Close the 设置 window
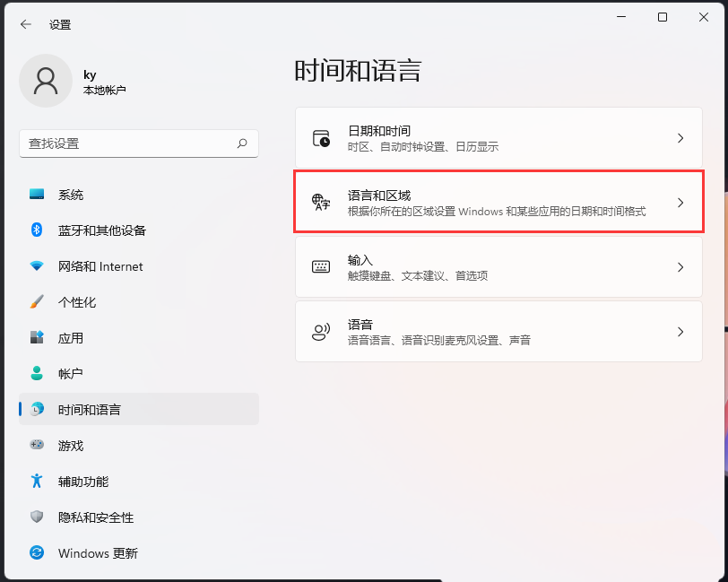728x582 pixels. (x=704, y=17)
